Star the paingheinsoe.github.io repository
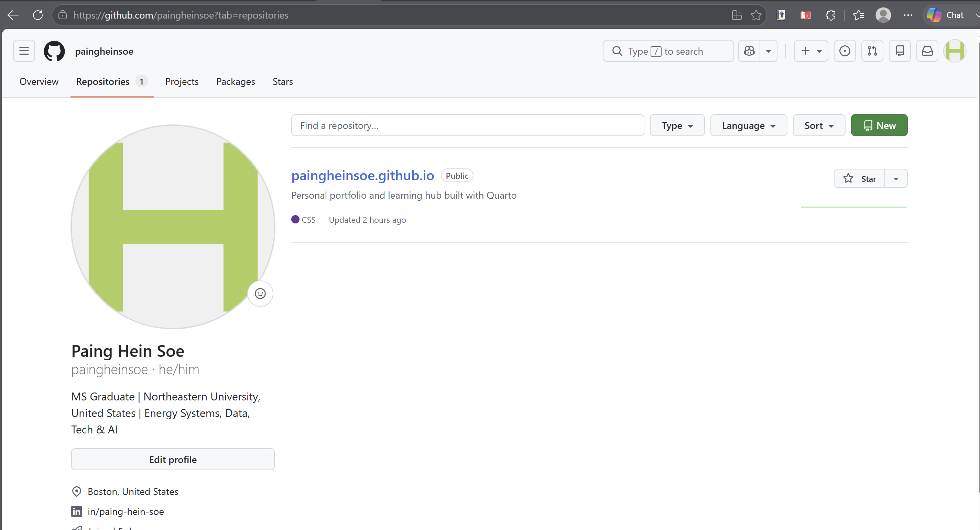 tap(860, 179)
